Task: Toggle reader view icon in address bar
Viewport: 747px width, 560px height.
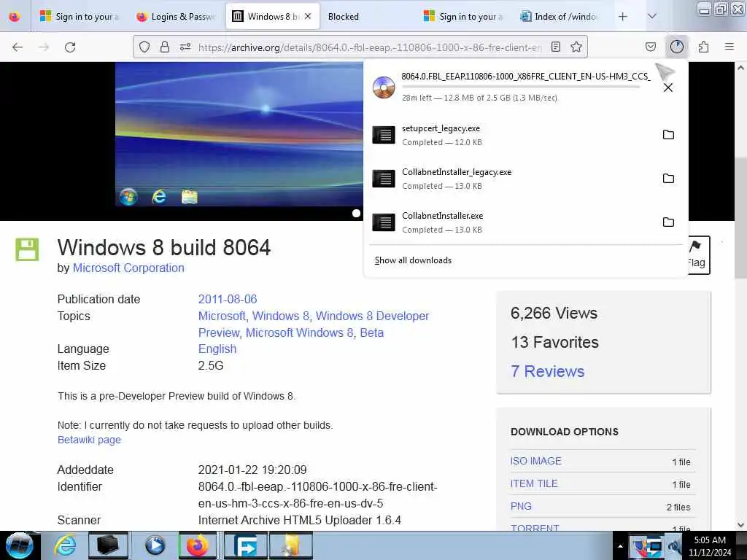Action: (555, 47)
